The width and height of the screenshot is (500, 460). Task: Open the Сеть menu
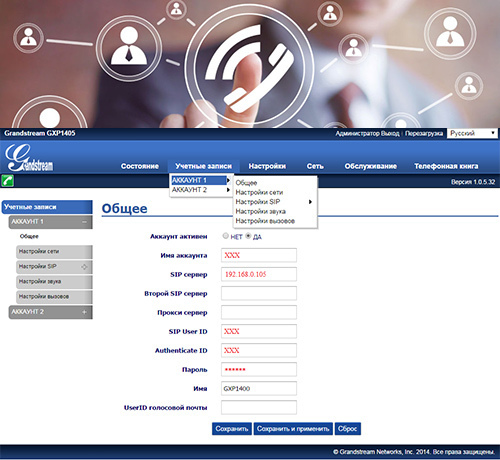click(x=315, y=166)
